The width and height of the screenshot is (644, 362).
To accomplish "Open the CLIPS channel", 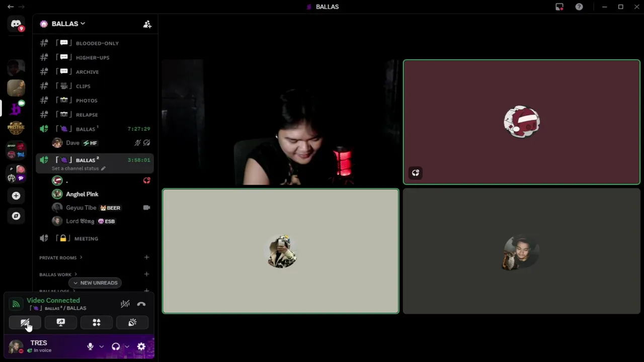I will [95, 86].
